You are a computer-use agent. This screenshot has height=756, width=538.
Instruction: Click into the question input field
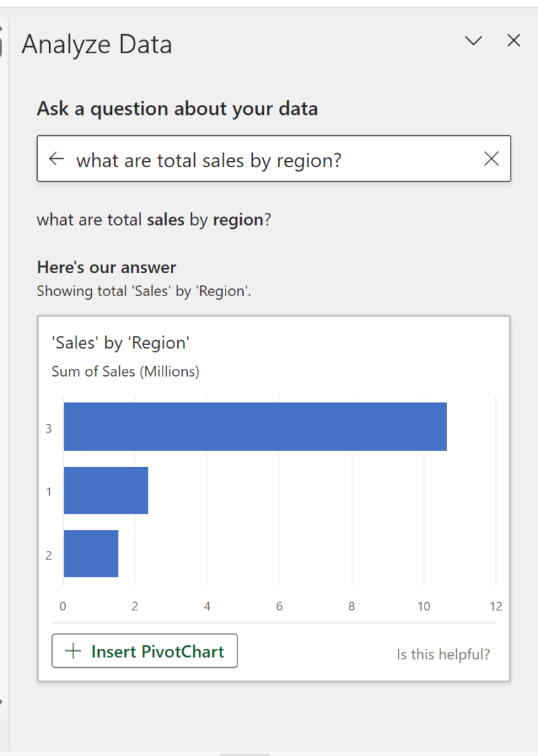pyautogui.click(x=273, y=160)
